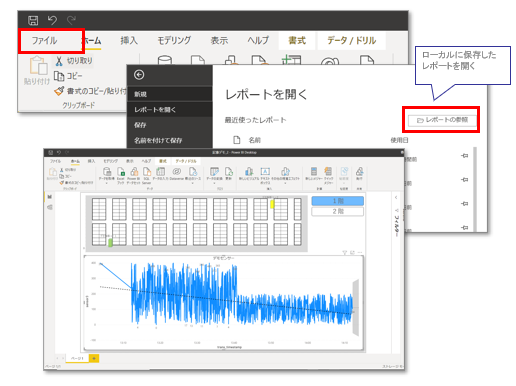Select the データ / ドリル tab in the large ribbon
The height and width of the screenshot is (386, 516).
[x=352, y=41]
